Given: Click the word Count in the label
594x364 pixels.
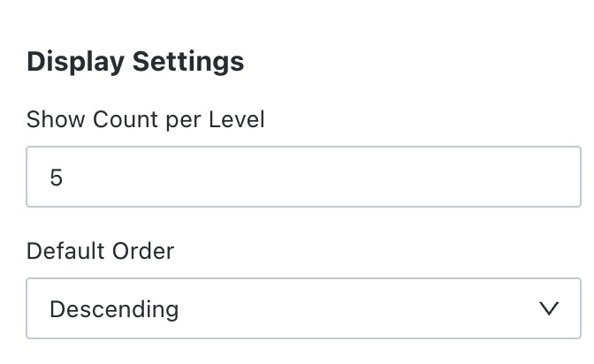Looking at the screenshot, I should [126, 119].
